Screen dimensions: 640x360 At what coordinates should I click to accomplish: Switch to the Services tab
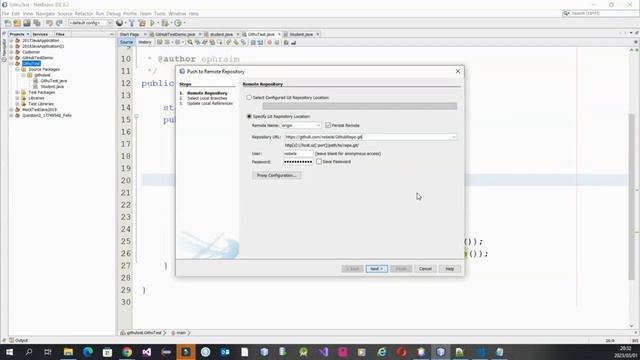pos(40,34)
